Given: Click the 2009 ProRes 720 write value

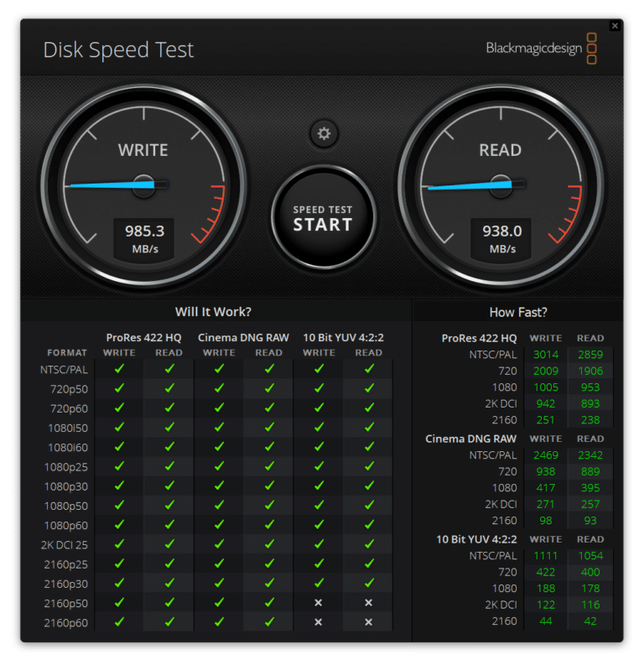Looking at the screenshot, I should tap(546, 371).
